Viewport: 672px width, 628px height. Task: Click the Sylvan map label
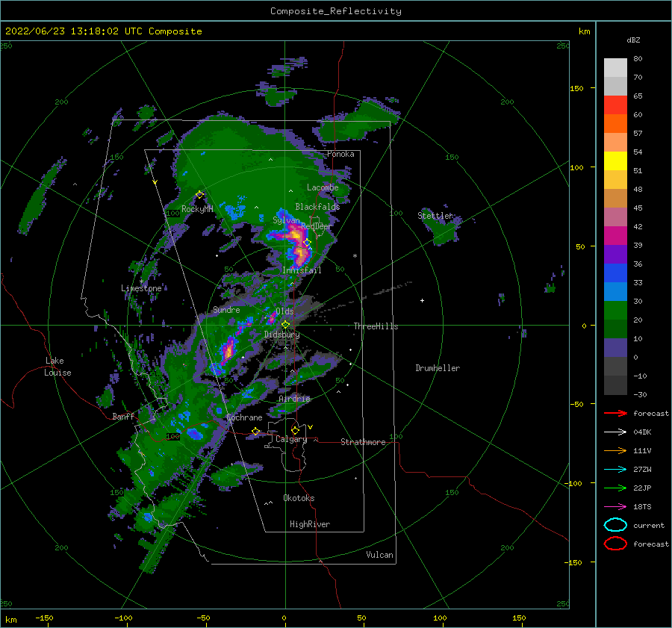point(286,220)
